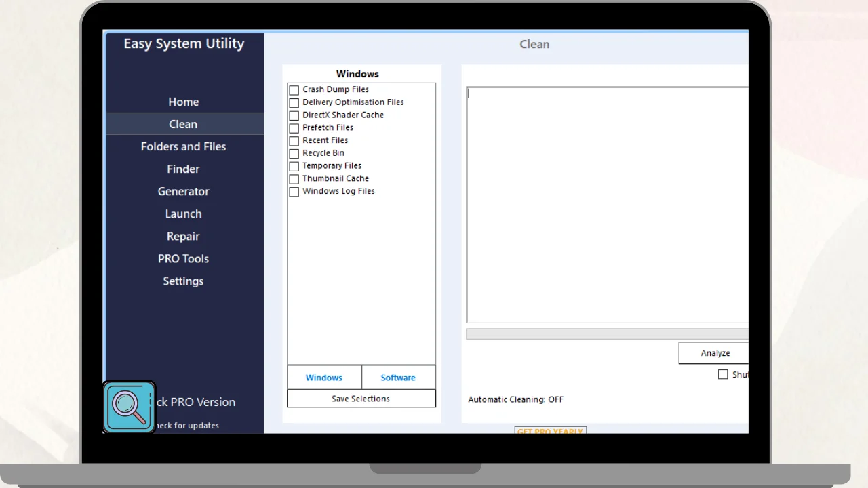Enable the Crash Dump Files checkbox
Screen dimensions: 868x488
(x=294, y=90)
